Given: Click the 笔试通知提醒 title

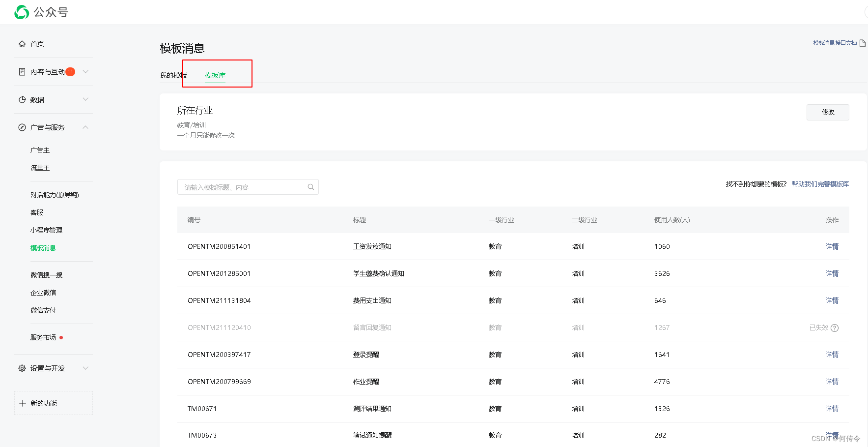Looking at the screenshot, I should [372, 435].
